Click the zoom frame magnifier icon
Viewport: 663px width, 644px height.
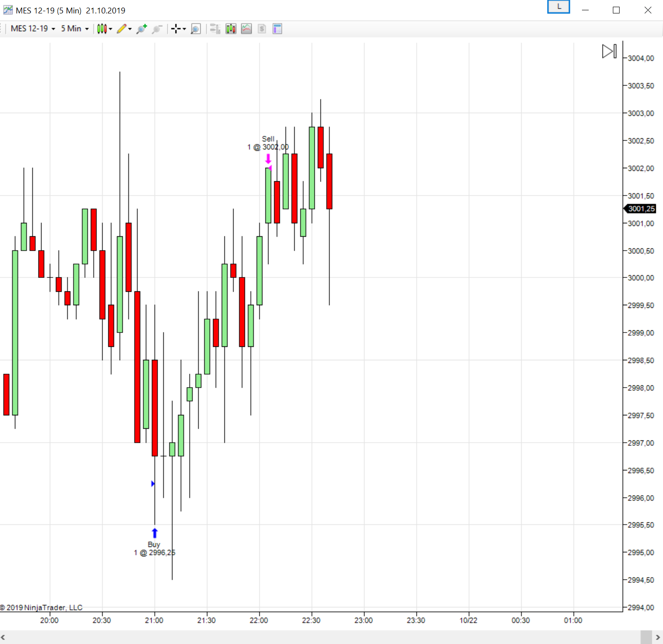pos(196,29)
